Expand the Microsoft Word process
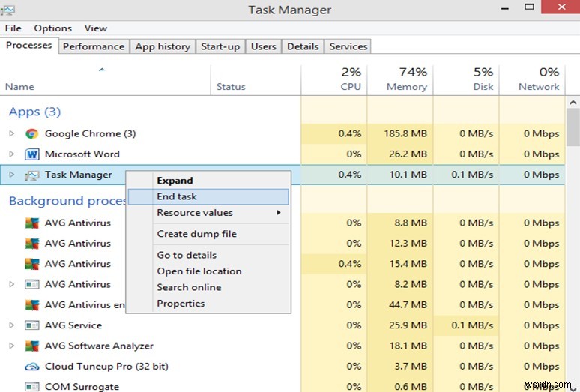Screen dimensions: 580x392 (x=11, y=154)
